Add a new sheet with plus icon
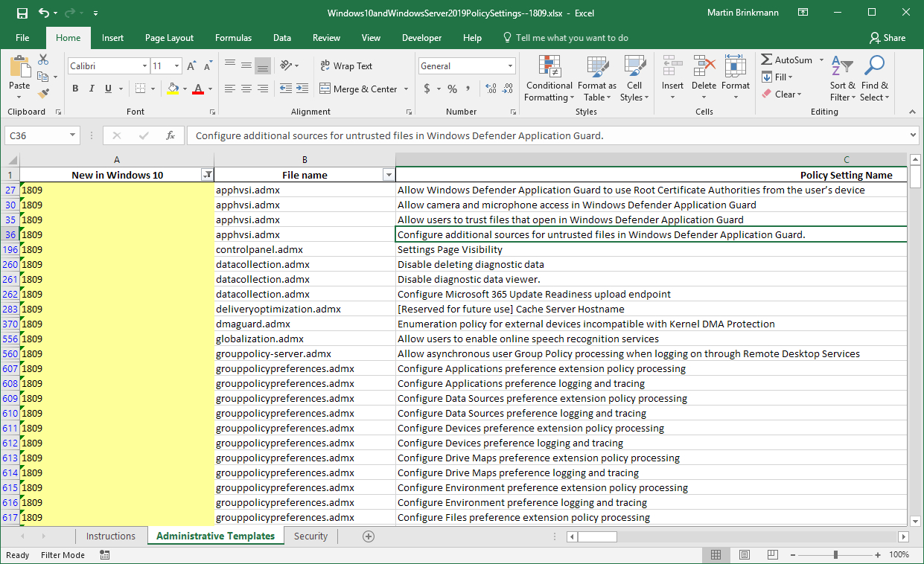The width and height of the screenshot is (924, 564). [368, 536]
